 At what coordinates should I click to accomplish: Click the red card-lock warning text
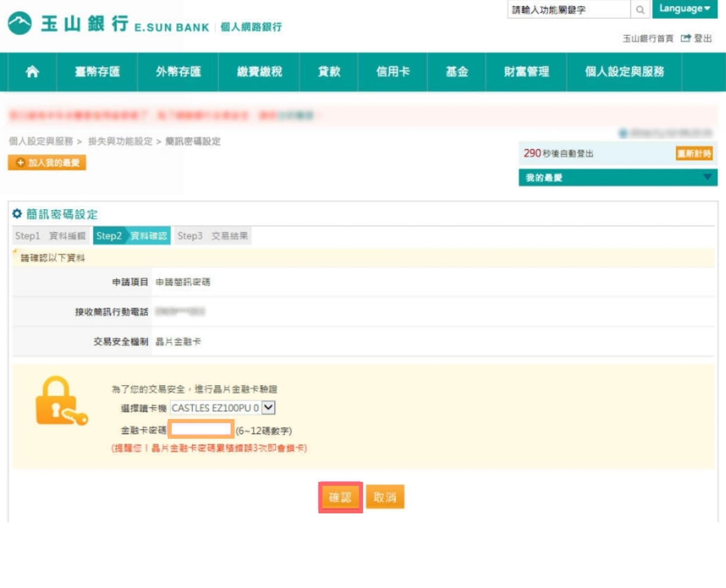click(209, 448)
